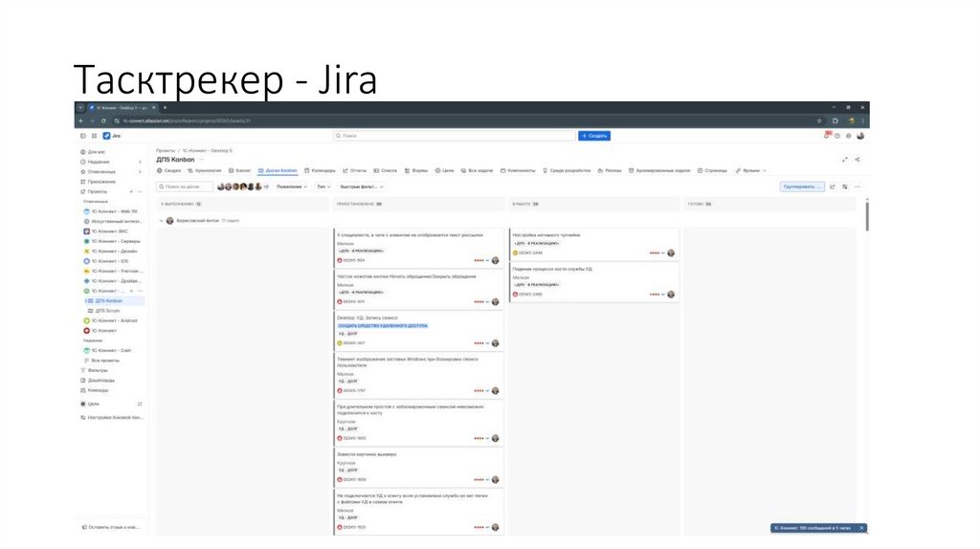Switch to the Бэклог tab

239,170
